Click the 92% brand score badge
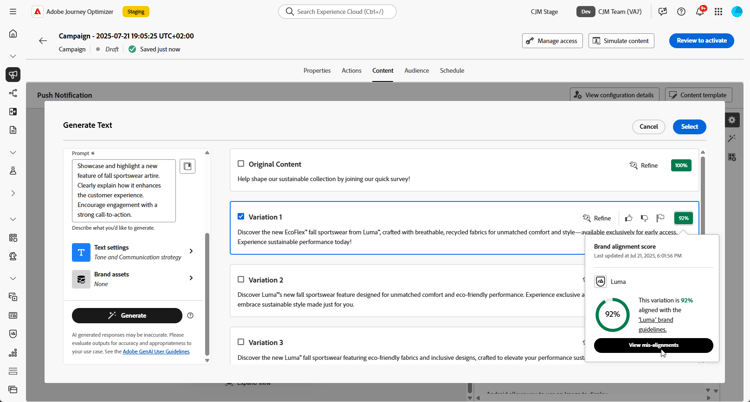The image size is (750, 402). click(x=684, y=218)
